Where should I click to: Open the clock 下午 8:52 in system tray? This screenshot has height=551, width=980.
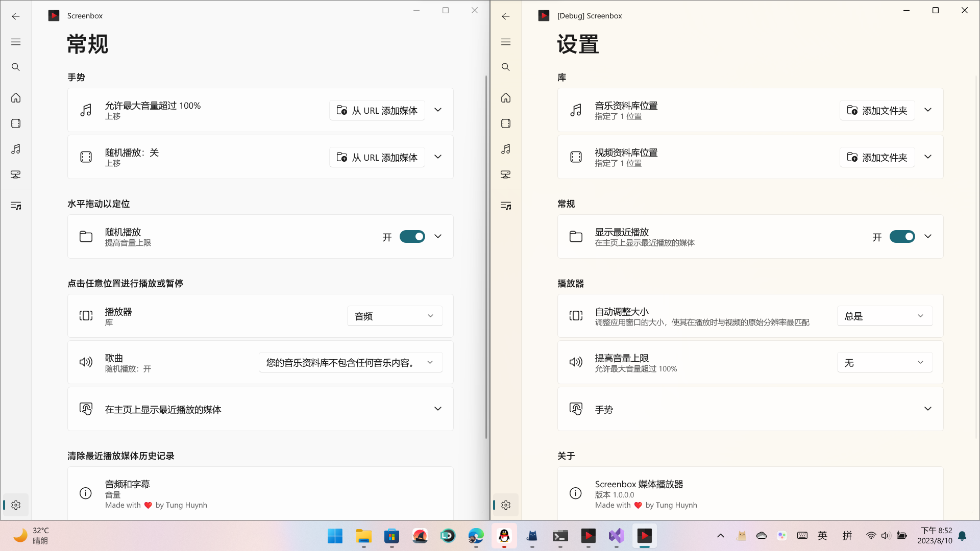(x=935, y=536)
